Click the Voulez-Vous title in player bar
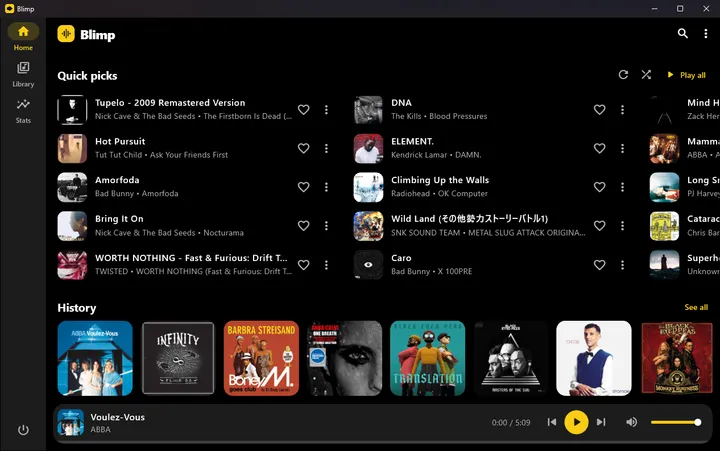This screenshot has height=451, width=720. coord(118,417)
